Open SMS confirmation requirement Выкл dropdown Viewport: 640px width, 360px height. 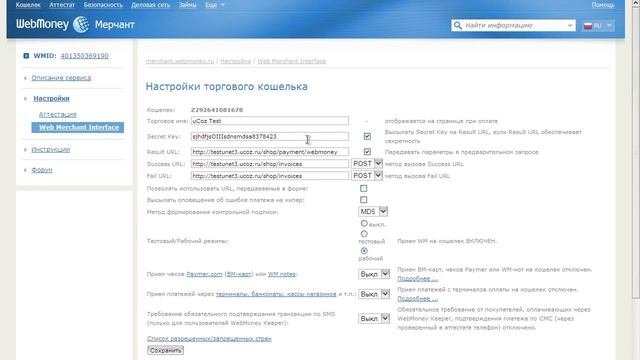point(374,318)
